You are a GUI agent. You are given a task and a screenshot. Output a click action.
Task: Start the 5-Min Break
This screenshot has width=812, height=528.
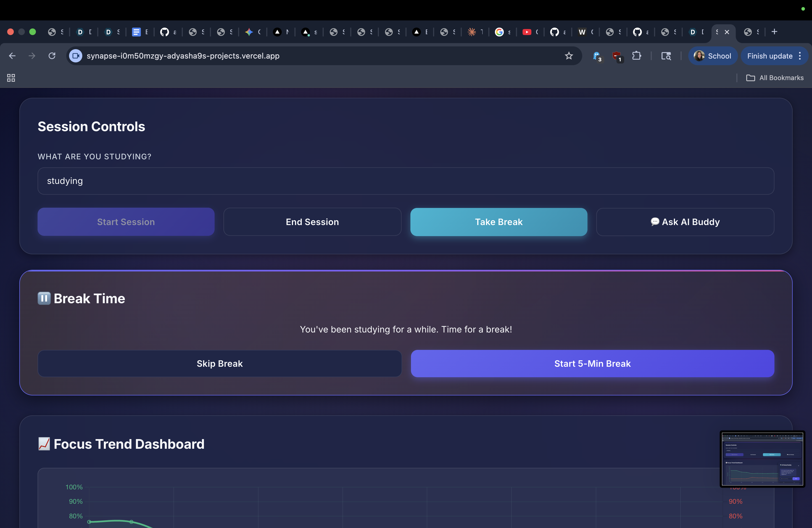click(592, 363)
